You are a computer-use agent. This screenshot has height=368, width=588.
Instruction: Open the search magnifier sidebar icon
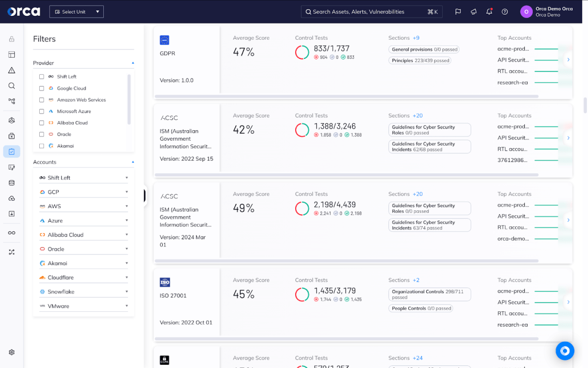coord(11,86)
